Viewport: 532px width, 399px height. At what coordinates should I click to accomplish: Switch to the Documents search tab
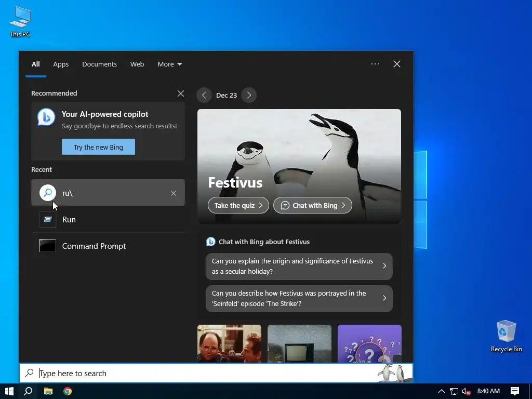pyautogui.click(x=99, y=64)
